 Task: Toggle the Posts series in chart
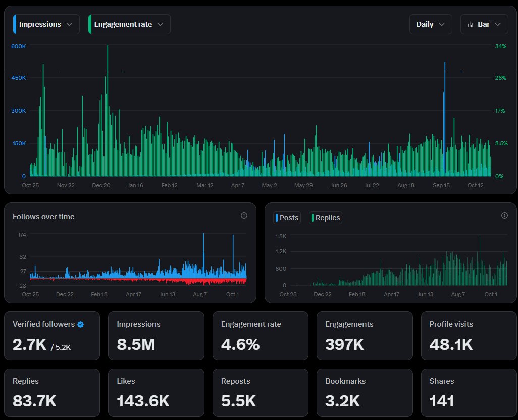287,218
